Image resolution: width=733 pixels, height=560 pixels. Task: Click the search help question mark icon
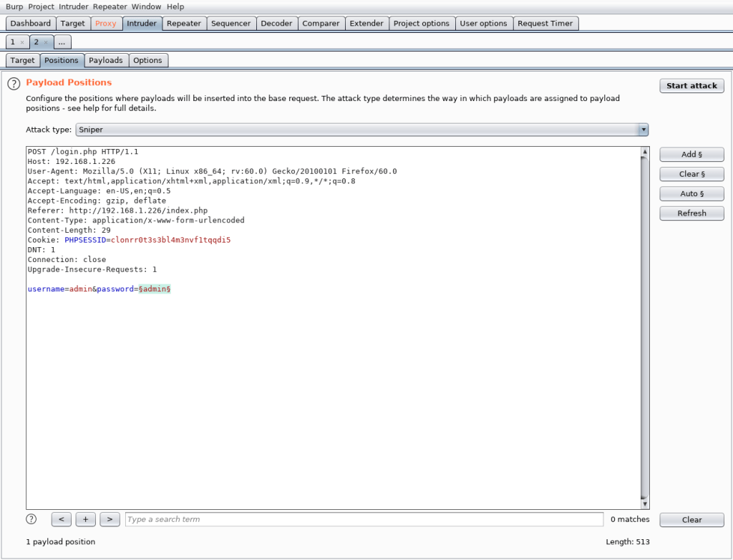coord(31,519)
